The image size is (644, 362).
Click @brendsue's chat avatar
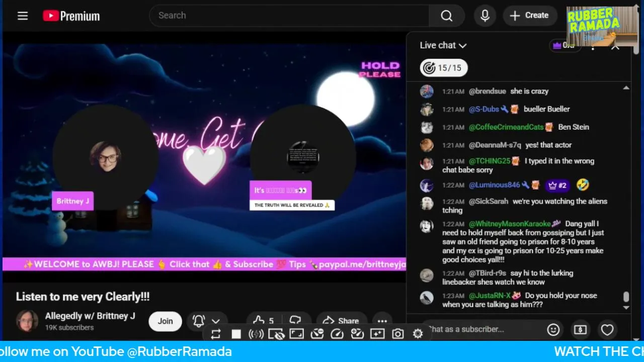427,92
